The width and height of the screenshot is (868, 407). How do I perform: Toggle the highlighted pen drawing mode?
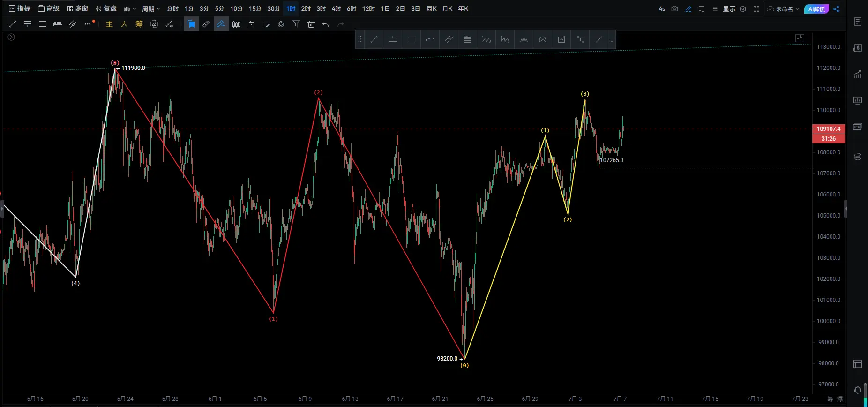[221, 24]
